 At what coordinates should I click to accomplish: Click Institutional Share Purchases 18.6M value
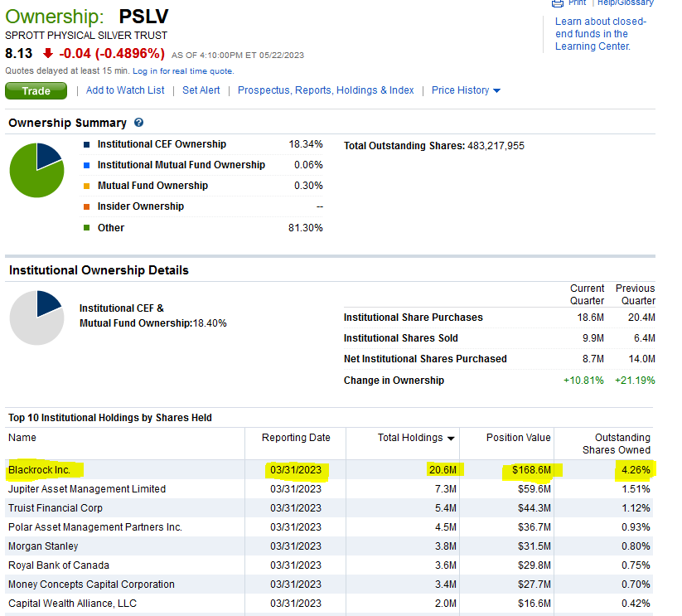[590, 318]
